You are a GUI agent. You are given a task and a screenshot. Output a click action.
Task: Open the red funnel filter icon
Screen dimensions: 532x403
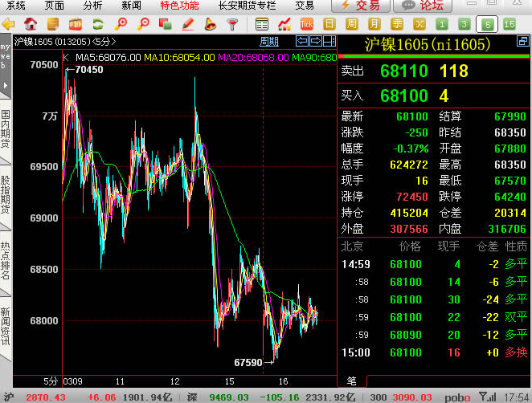(x=232, y=24)
